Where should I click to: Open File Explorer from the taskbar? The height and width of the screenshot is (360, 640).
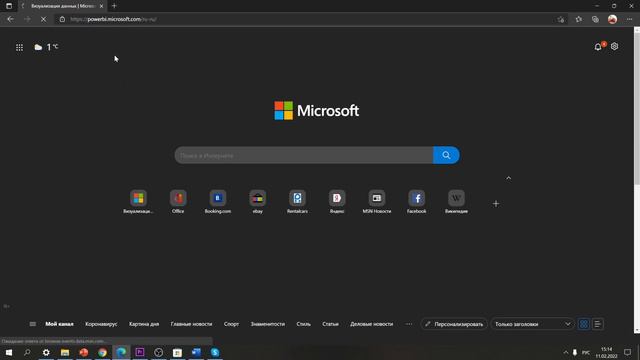(x=65, y=352)
